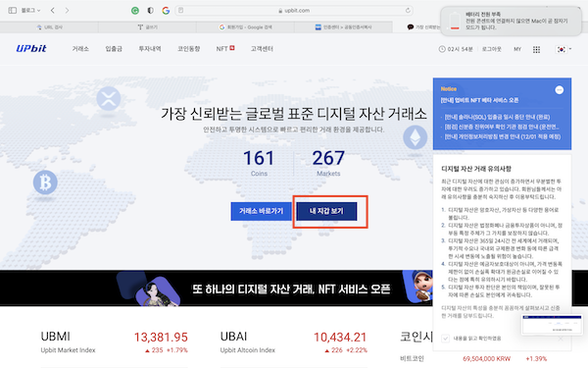Viewport: 588px width, 368px height.
Task: Go forward with Safari's forward arrow
Action: tap(67, 11)
